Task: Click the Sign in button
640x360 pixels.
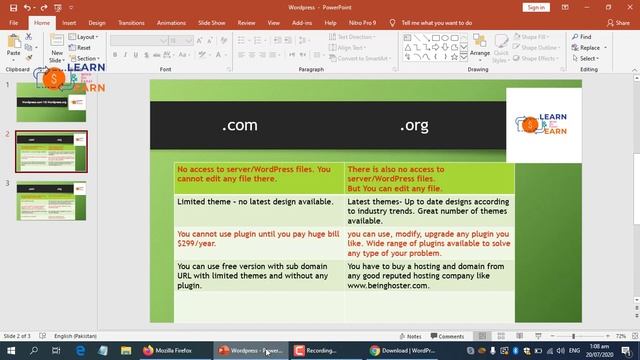Action: coord(536,7)
